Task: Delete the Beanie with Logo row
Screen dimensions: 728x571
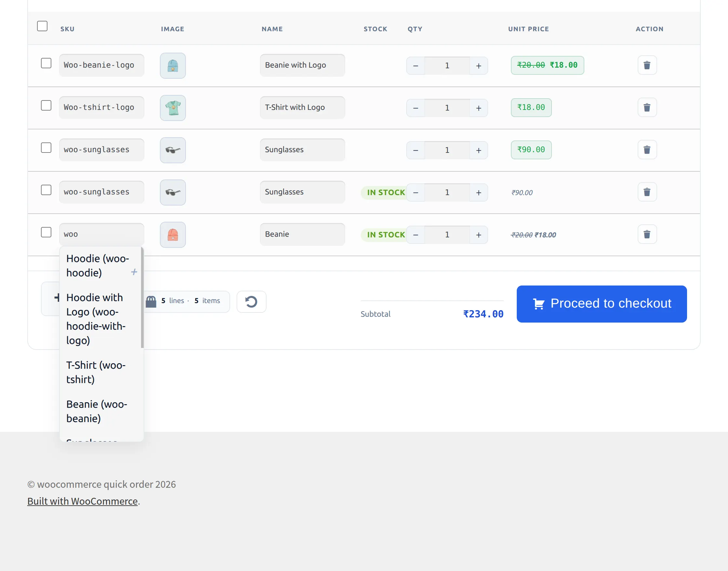Action: (x=647, y=65)
